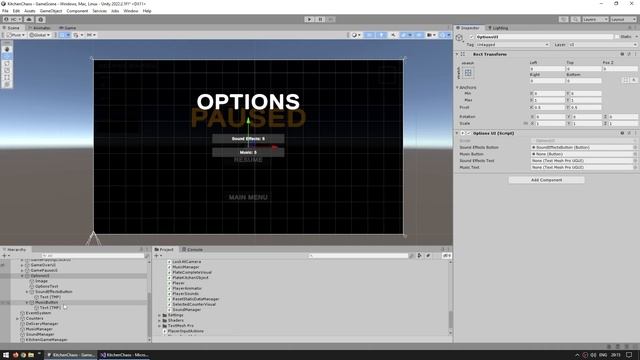This screenshot has width=640, height=360.
Task: Select OptionsText in the Hierarchy
Action: pos(46,287)
